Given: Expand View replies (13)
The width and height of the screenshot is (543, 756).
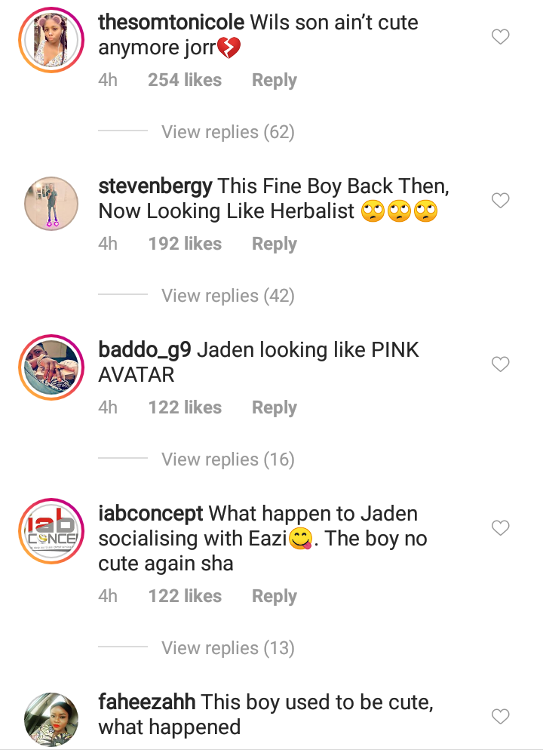Looking at the screenshot, I should [x=228, y=647].
